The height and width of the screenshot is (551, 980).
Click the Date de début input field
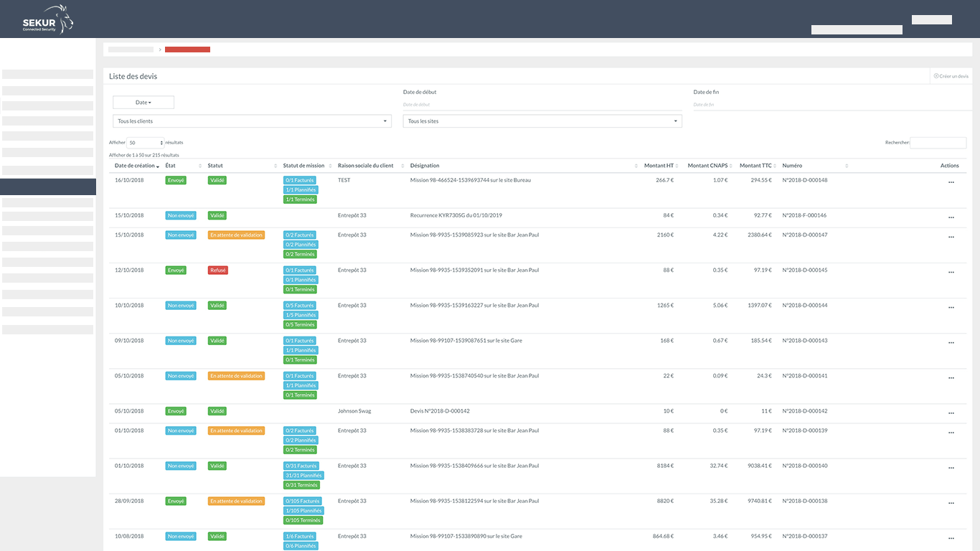point(542,105)
